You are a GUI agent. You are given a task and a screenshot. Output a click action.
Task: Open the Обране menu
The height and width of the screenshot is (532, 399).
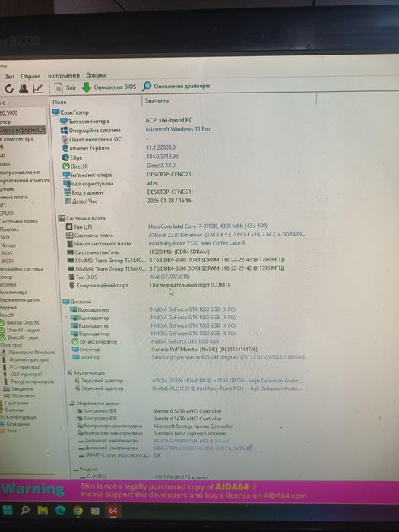point(30,76)
